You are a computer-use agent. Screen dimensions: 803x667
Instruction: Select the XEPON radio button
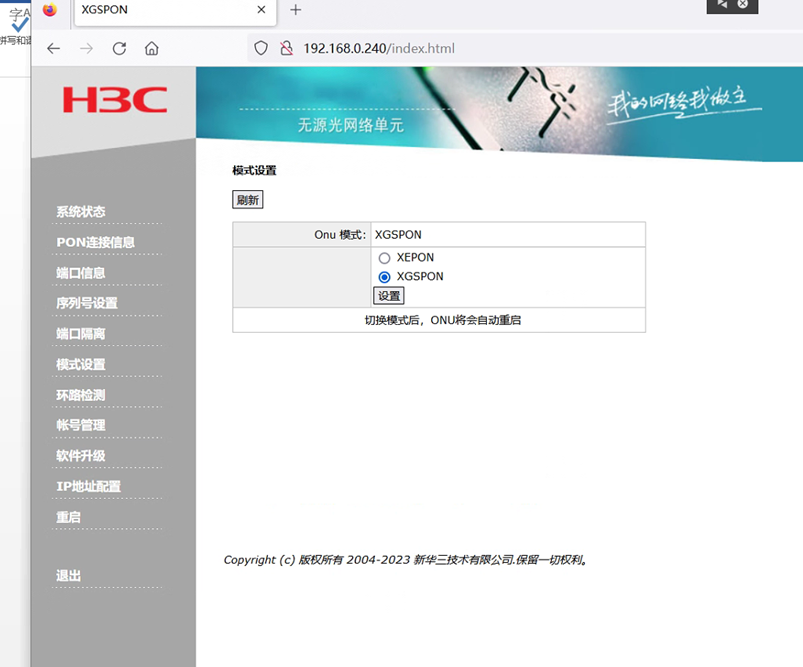click(384, 258)
